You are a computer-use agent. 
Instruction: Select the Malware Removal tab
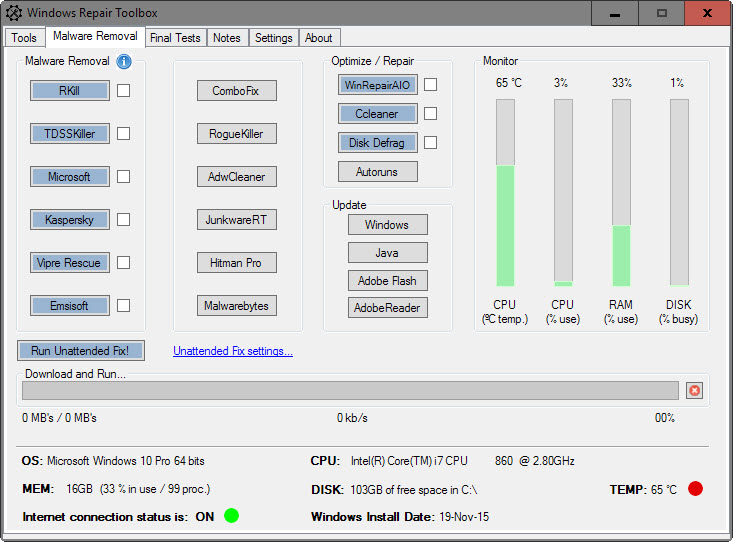(x=95, y=36)
